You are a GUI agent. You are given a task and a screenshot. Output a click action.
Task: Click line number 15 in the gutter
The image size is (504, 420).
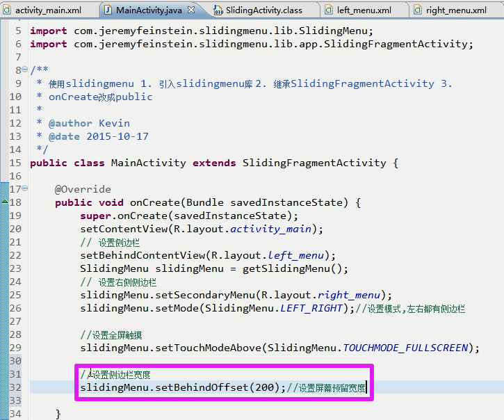[15, 163]
